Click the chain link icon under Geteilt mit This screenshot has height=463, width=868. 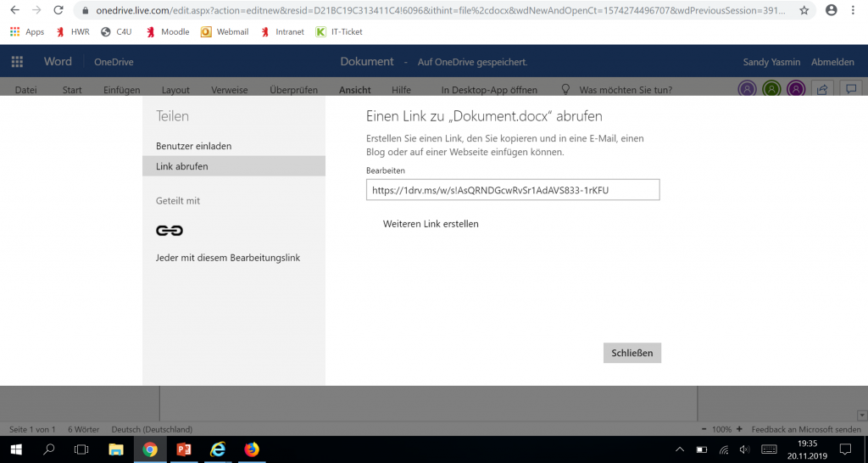tap(170, 231)
